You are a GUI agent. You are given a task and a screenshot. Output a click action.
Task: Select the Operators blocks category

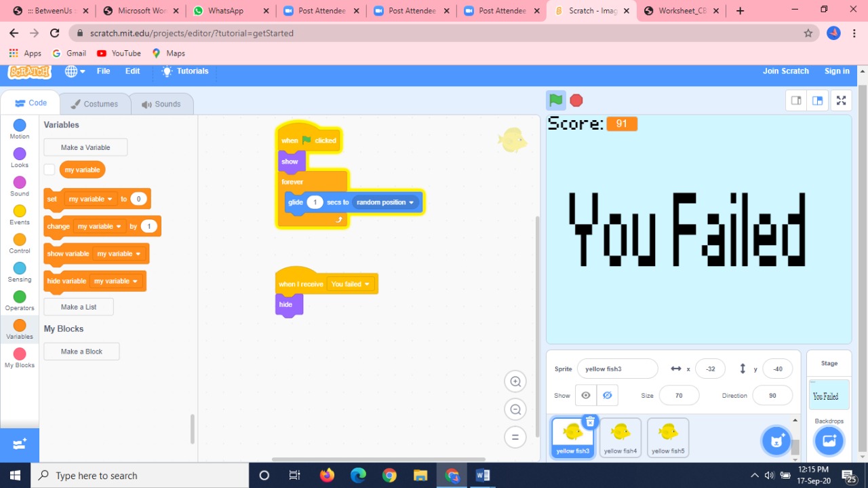tap(20, 301)
